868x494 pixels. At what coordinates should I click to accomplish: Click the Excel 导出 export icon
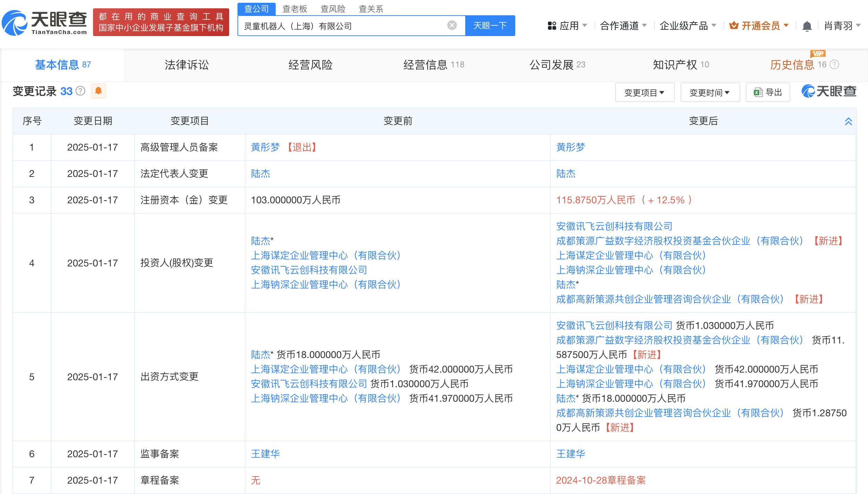pos(758,92)
